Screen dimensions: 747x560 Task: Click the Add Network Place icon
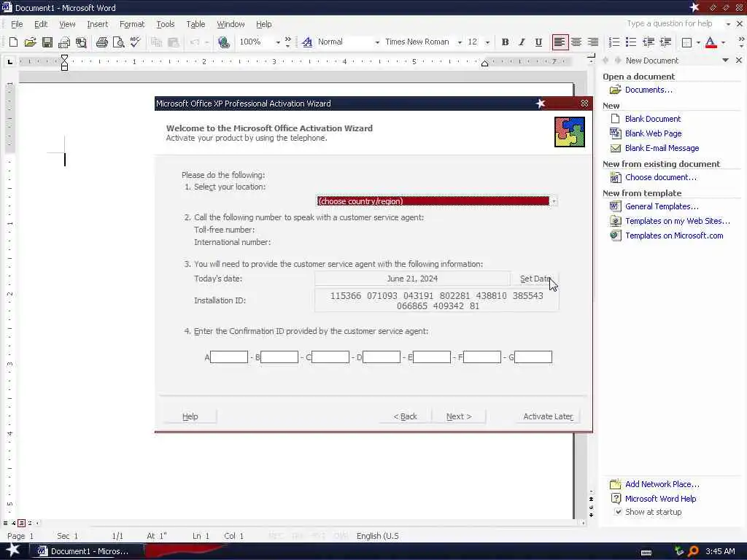[616, 484]
